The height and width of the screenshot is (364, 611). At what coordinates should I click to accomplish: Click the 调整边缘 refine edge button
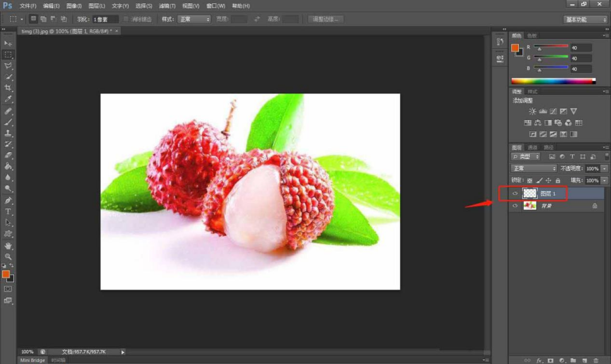pos(326,20)
